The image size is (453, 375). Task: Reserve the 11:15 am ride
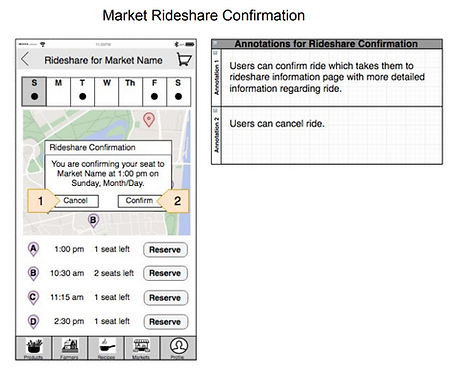(x=166, y=298)
